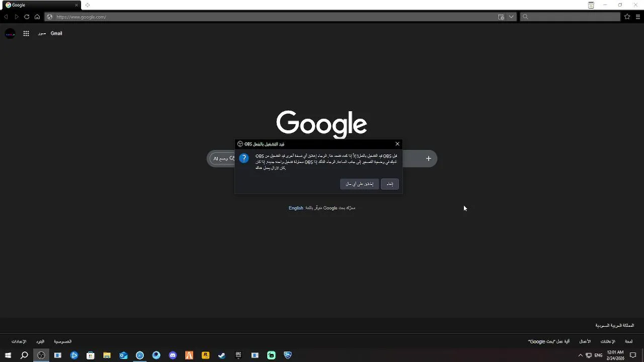Open Steam from the taskbar
The image size is (644, 362).
(x=222, y=355)
